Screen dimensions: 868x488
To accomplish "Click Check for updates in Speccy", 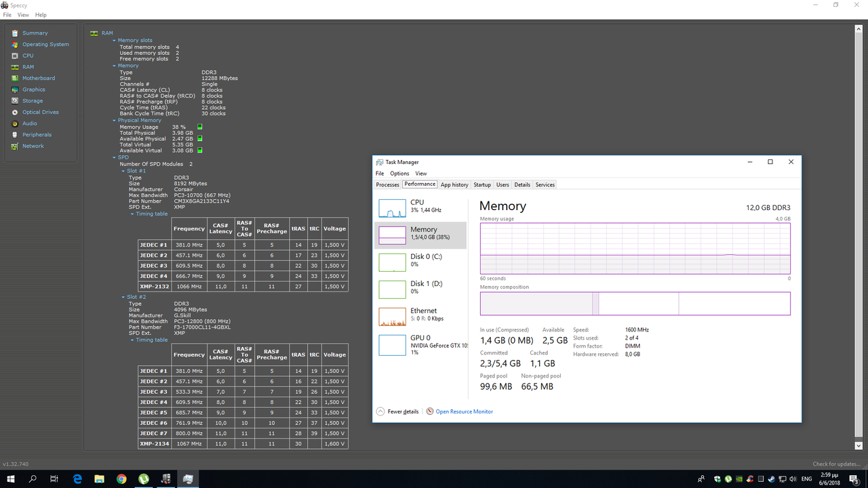I will (x=838, y=464).
